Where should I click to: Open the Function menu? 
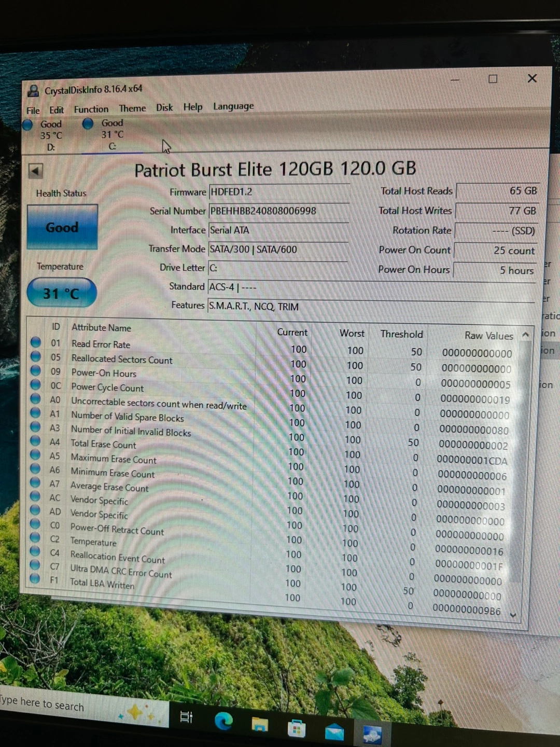pos(91,109)
